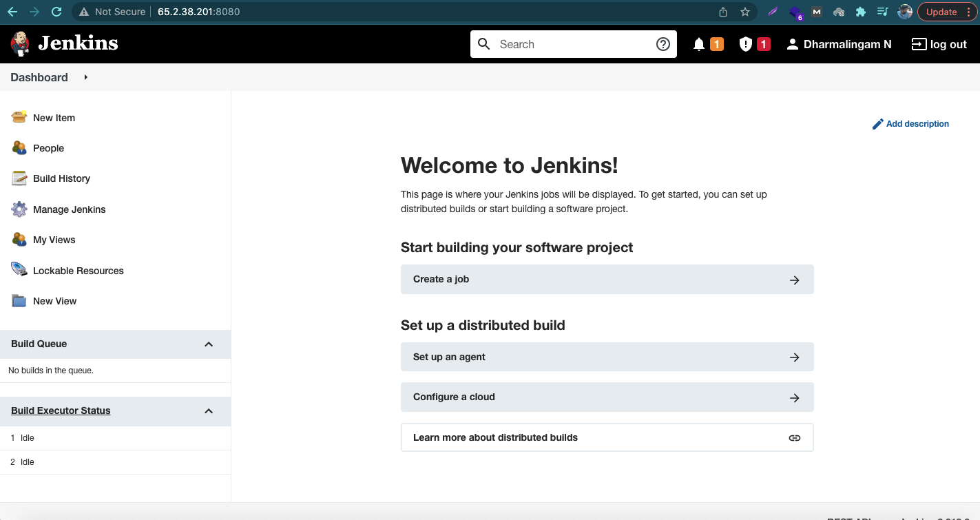This screenshot has width=980, height=520.
Task: Open Manage Jenkins settings
Action: pyautogui.click(x=69, y=209)
